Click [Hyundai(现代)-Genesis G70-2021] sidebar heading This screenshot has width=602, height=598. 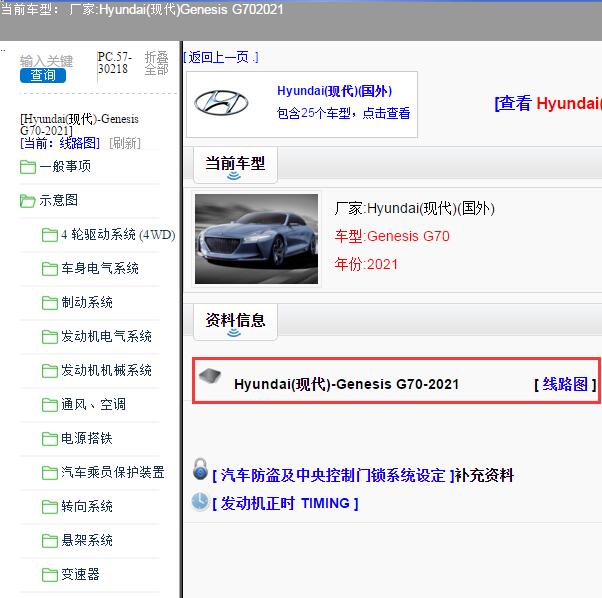(79, 125)
